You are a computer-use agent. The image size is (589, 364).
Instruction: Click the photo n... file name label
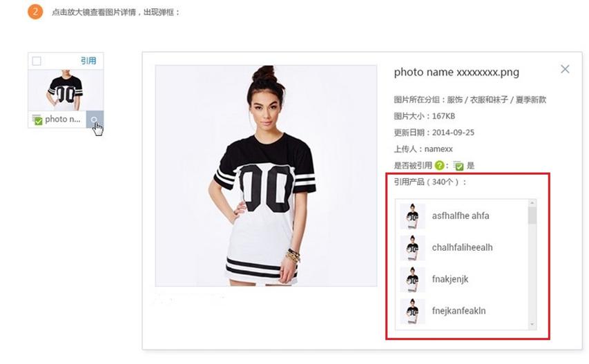pos(63,119)
